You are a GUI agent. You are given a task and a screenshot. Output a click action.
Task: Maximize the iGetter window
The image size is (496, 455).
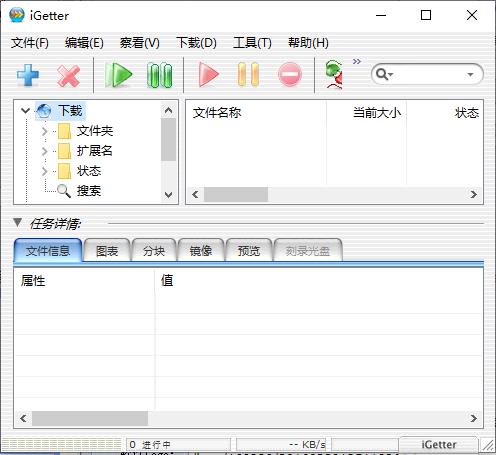click(426, 15)
